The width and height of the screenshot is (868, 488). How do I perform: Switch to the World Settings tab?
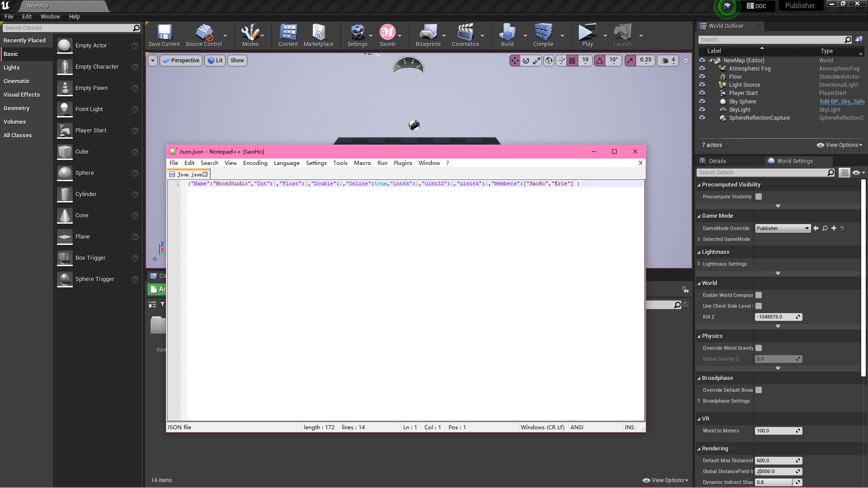tap(794, 161)
